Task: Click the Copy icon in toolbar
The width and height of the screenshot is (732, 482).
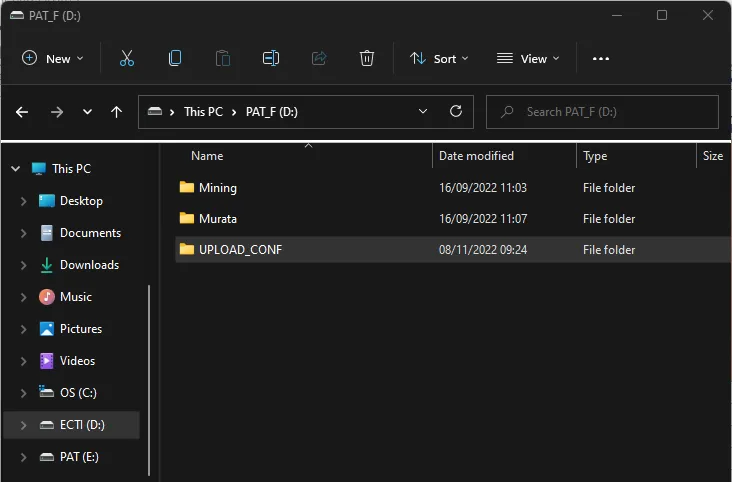Action: click(175, 58)
